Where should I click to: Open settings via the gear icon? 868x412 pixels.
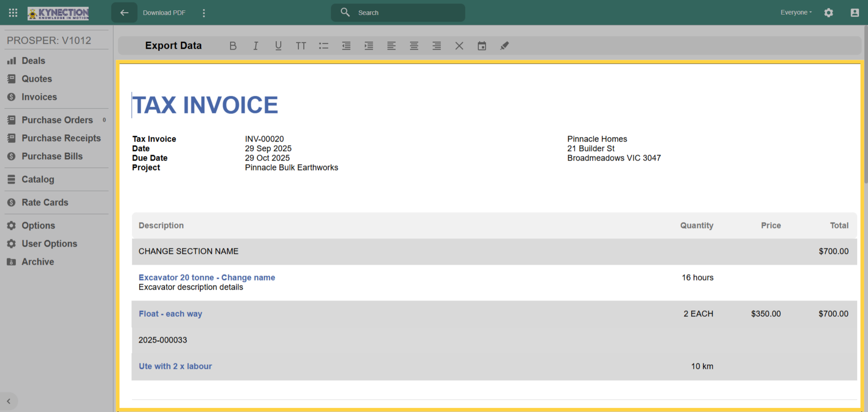829,13
